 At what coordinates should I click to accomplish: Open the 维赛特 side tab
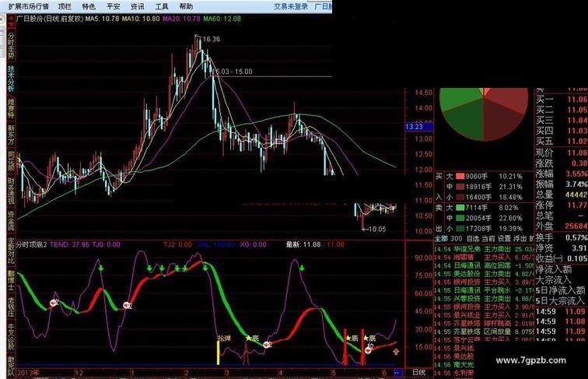[11, 108]
